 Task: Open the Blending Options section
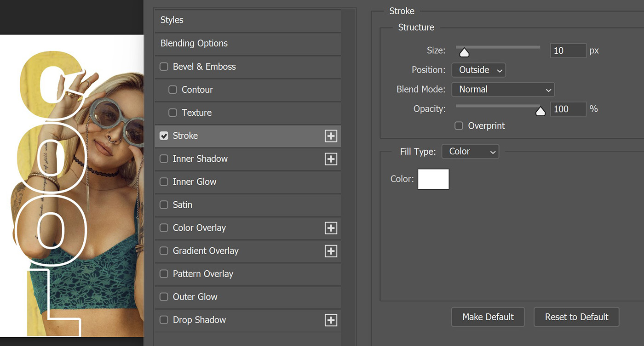[247, 44]
